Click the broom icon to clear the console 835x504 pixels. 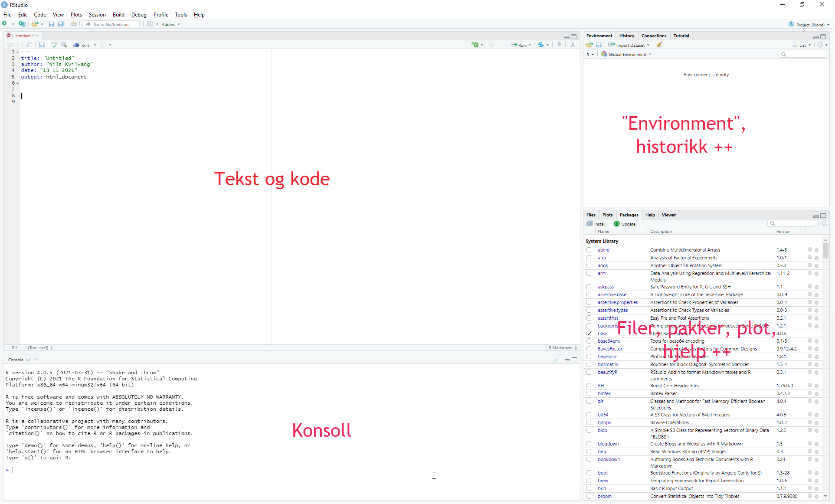point(555,360)
